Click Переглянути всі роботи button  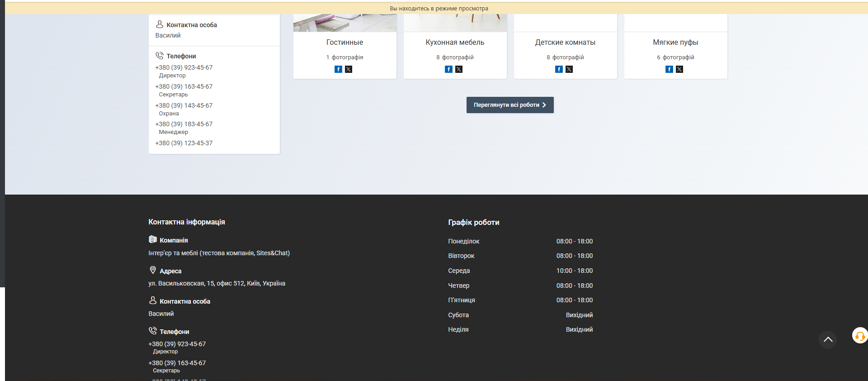click(x=509, y=105)
